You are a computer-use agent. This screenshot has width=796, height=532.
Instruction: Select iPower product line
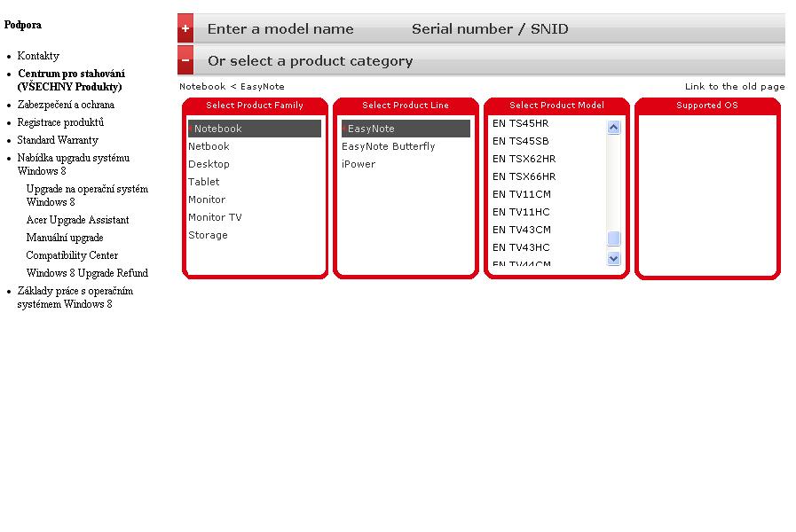pyautogui.click(x=359, y=164)
